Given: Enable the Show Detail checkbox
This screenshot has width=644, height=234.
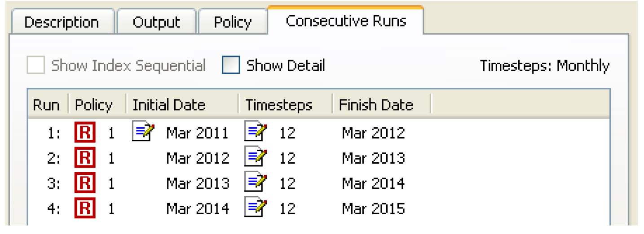Looking at the screenshot, I should [231, 65].
